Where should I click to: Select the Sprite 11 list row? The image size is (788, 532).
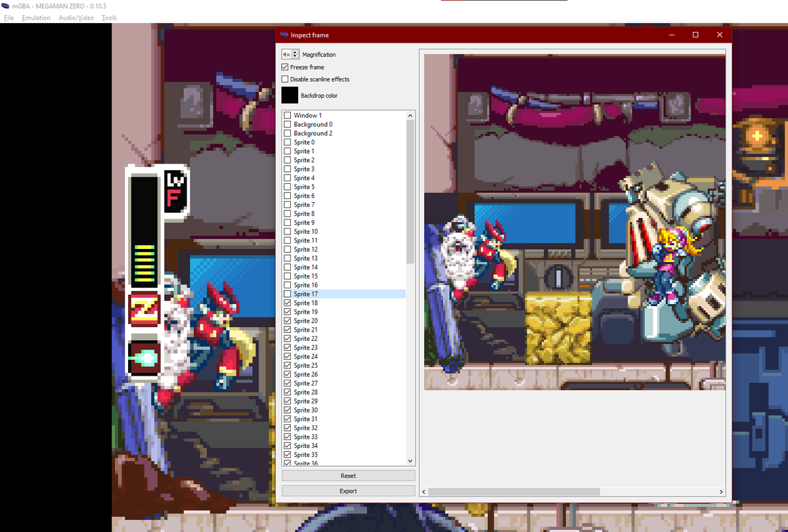[344, 240]
